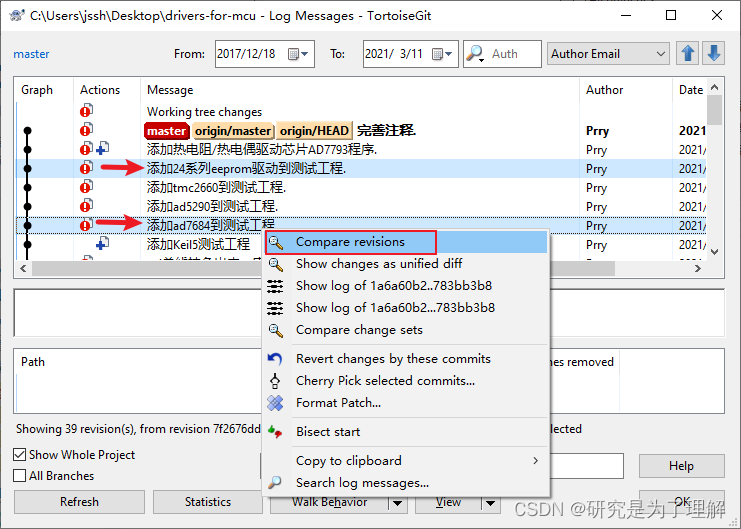The height and width of the screenshot is (529, 741).
Task: Open the View button dropdown arrow
Action: pos(491,503)
